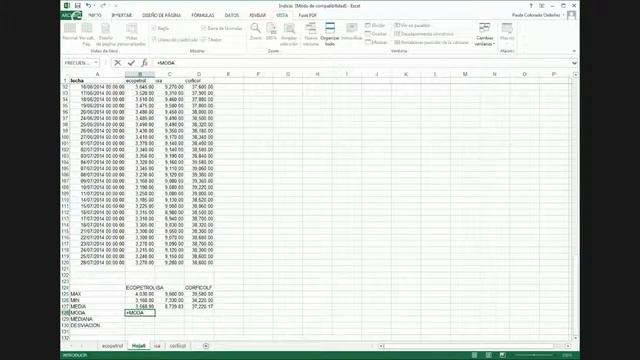Add a new sheet with plus button

pos(206,346)
